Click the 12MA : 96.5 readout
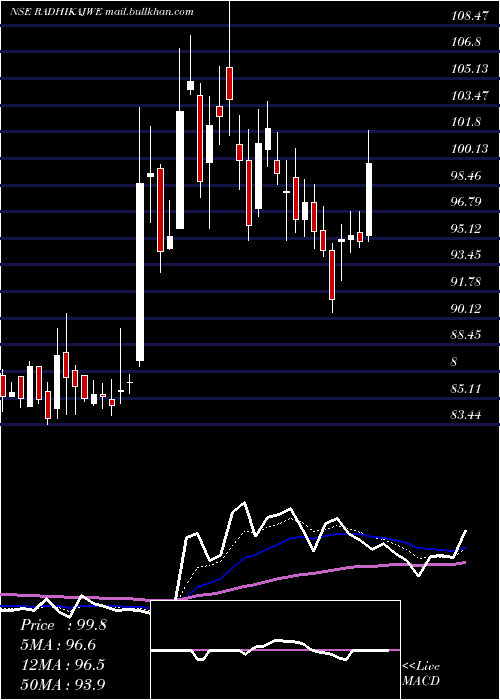 click(x=63, y=664)
